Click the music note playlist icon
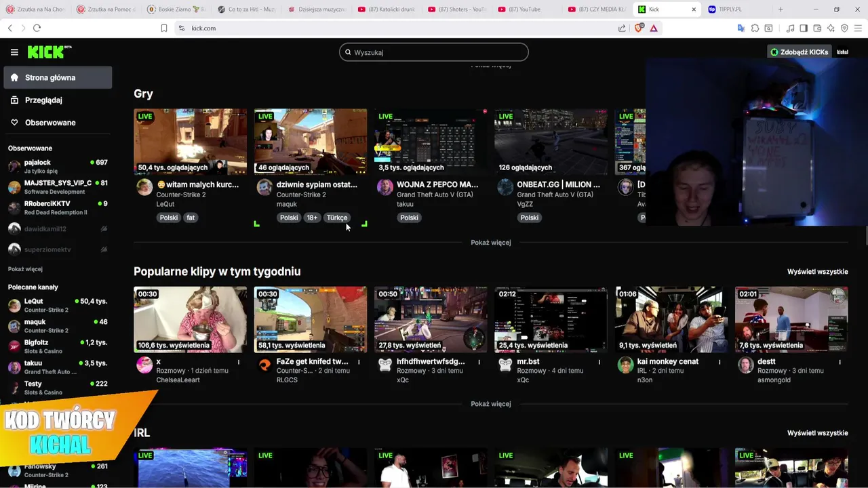 pos(790,28)
